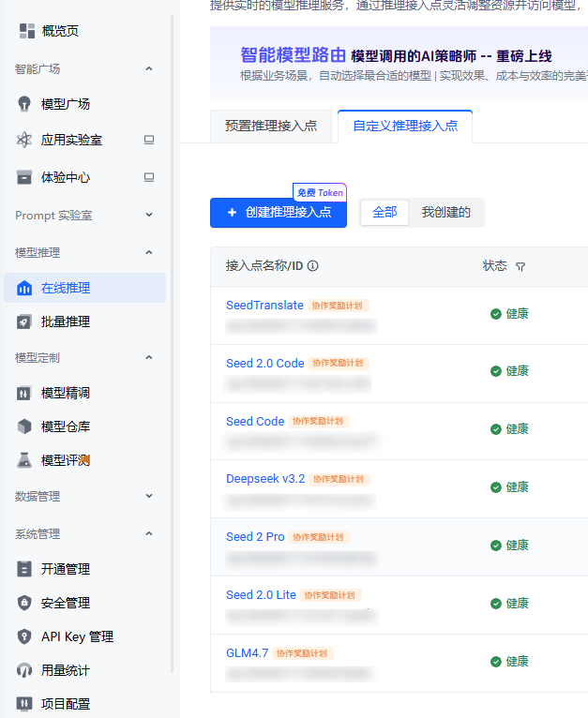
Task: Collapse the 智能广场 sidebar section
Action: pyautogui.click(x=149, y=68)
